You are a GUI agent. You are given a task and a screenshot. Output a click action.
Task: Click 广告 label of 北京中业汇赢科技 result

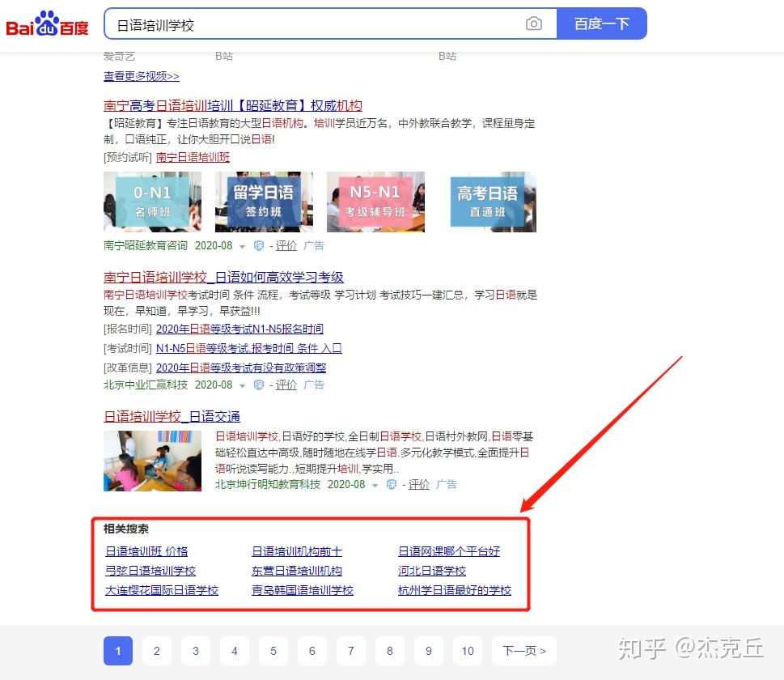point(313,385)
